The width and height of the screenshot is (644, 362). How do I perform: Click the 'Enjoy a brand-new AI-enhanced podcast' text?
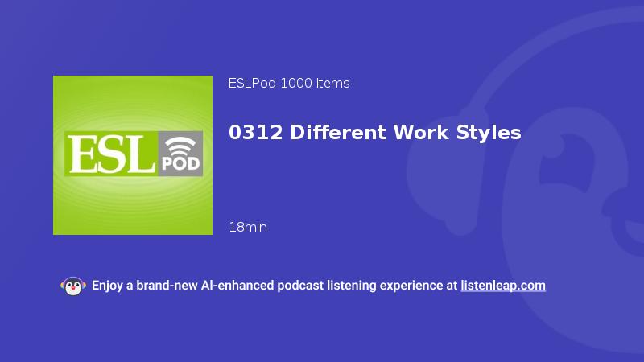208,286
